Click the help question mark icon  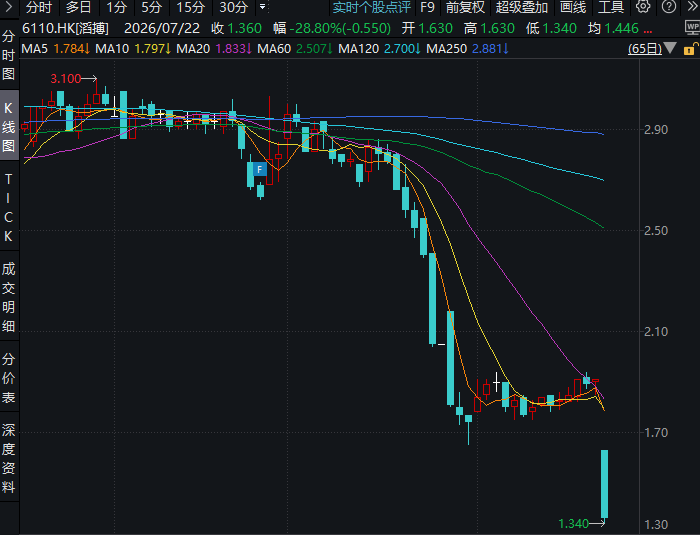click(x=668, y=7)
